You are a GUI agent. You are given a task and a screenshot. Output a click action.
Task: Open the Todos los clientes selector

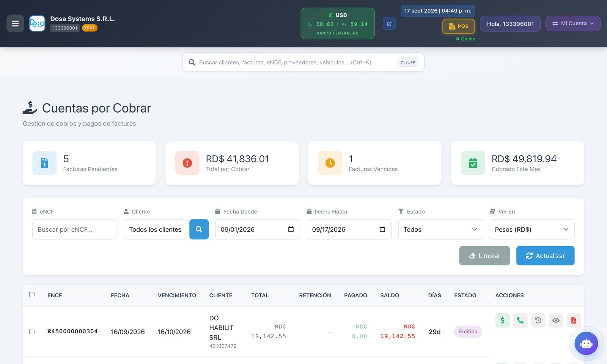155,229
